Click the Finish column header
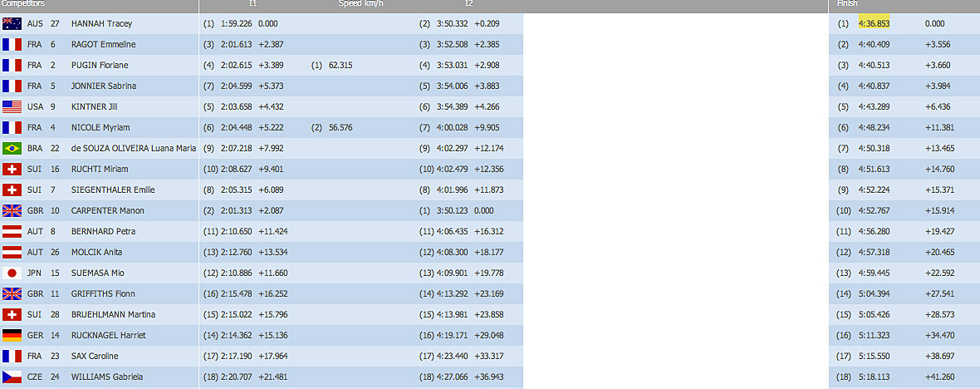980x389 pixels. coord(847,4)
